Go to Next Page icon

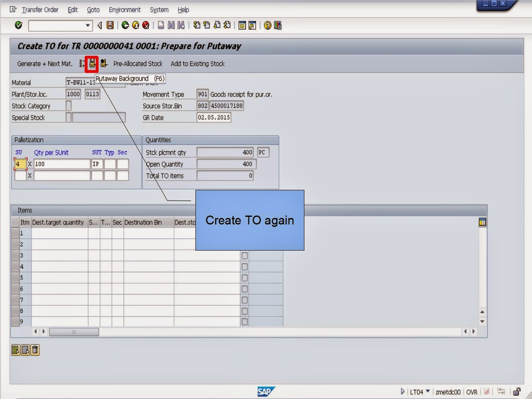[x=217, y=25]
